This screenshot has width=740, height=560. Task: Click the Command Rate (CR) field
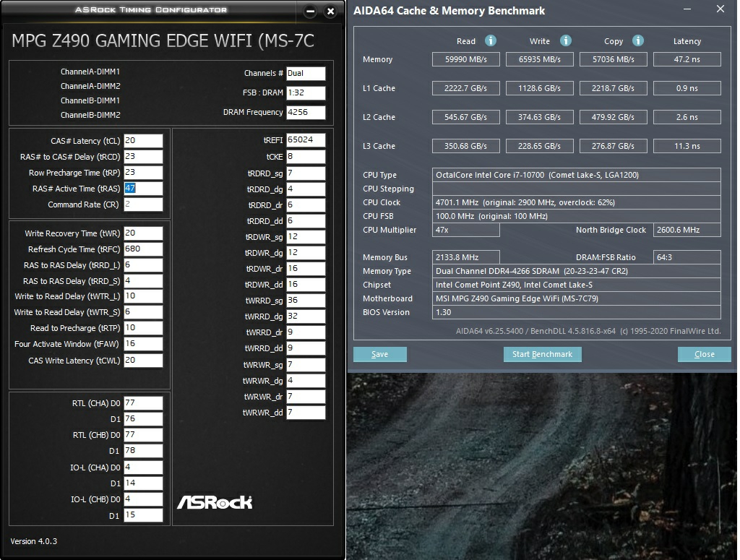[x=144, y=204]
